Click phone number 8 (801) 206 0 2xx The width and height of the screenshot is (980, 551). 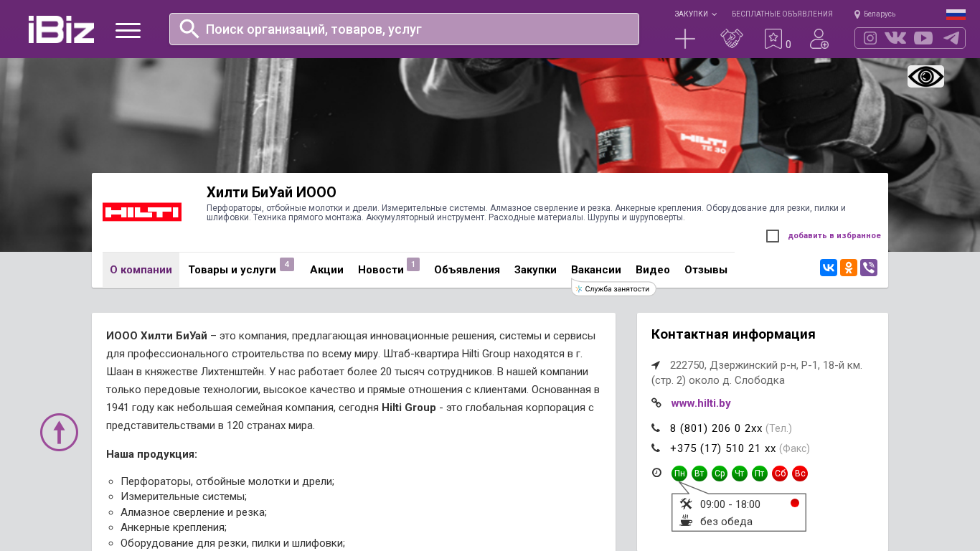[716, 428]
